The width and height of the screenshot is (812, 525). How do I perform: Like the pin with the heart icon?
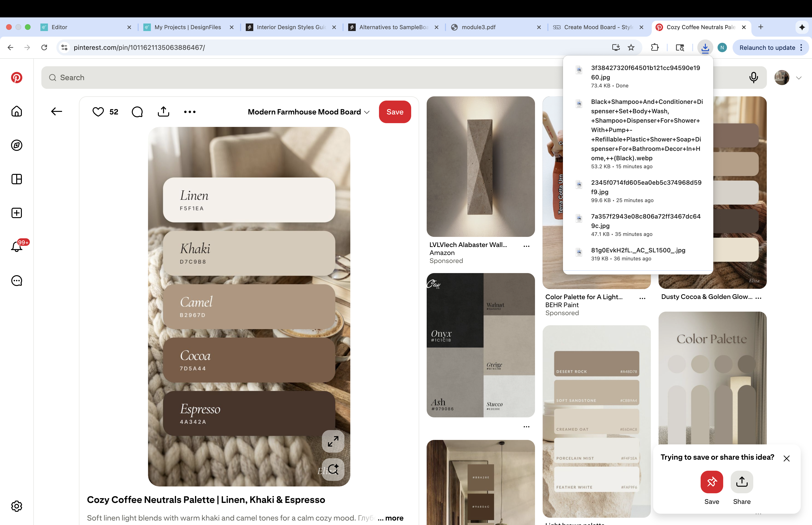[x=98, y=112]
